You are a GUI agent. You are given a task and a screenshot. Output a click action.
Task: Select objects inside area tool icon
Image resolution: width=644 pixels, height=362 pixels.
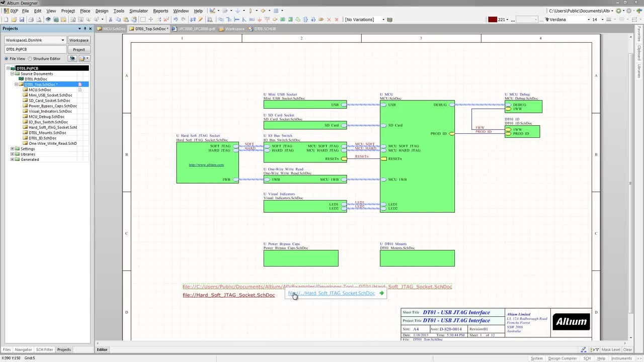tap(143, 20)
